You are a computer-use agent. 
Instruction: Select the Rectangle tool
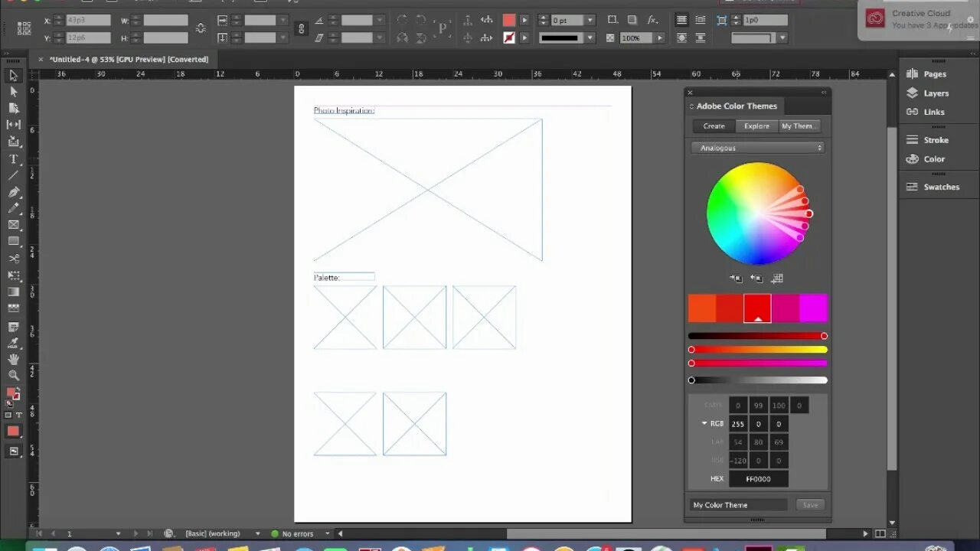[x=13, y=241]
